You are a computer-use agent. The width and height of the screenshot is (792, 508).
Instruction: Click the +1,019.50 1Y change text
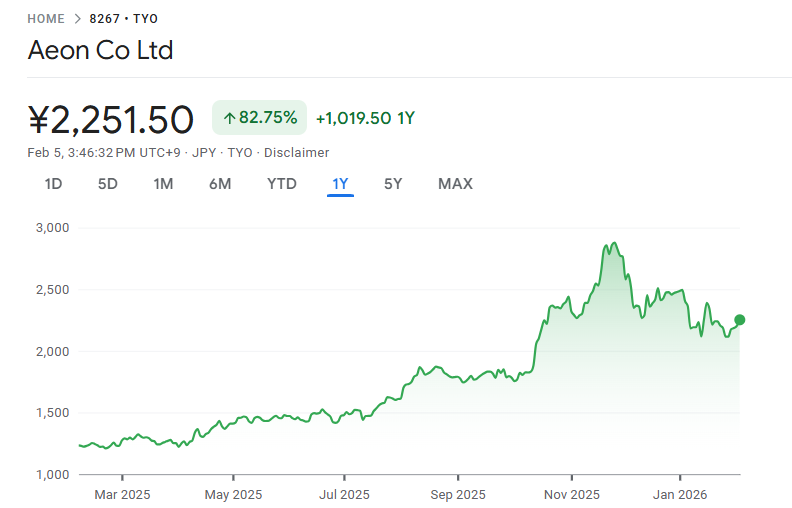[x=365, y=118]
